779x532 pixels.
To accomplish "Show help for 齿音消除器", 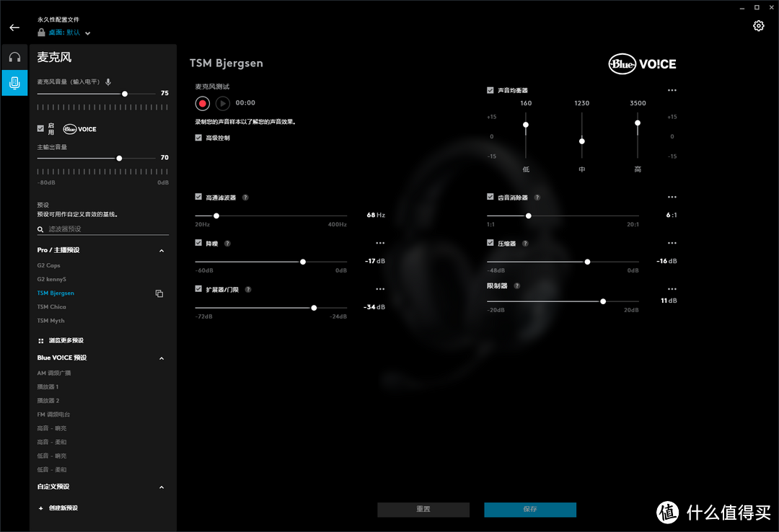I will coord(537,198).
